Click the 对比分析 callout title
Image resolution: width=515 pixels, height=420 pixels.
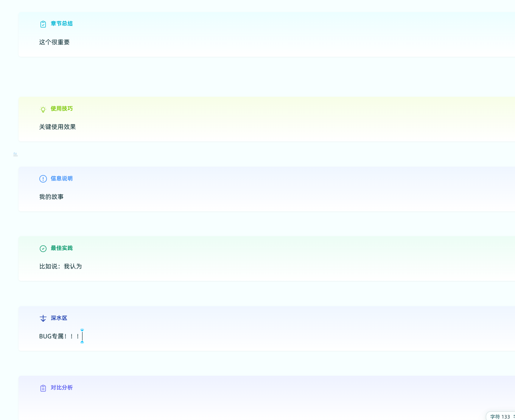click(62, 387)
